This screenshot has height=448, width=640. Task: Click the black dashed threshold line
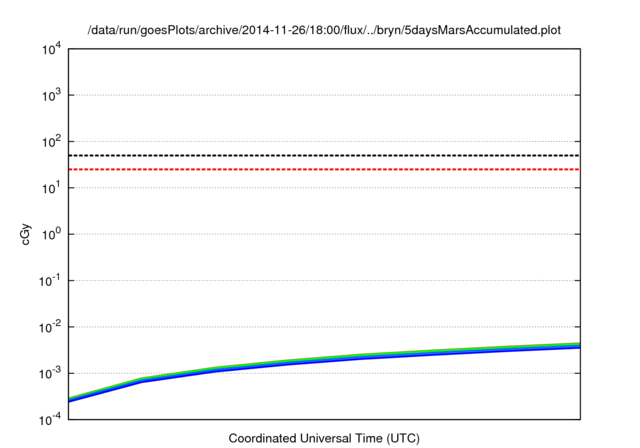tap(324, 155)
